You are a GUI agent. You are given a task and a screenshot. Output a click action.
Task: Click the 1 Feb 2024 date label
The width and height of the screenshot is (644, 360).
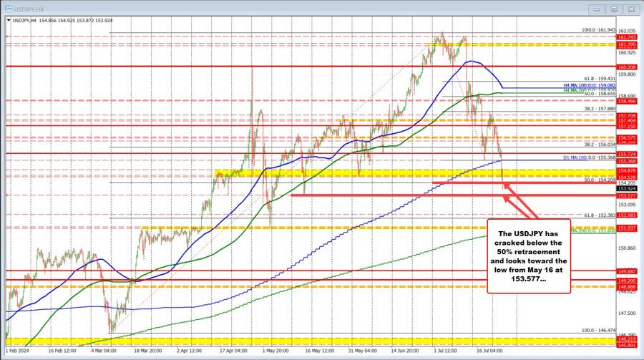[18, 351]
